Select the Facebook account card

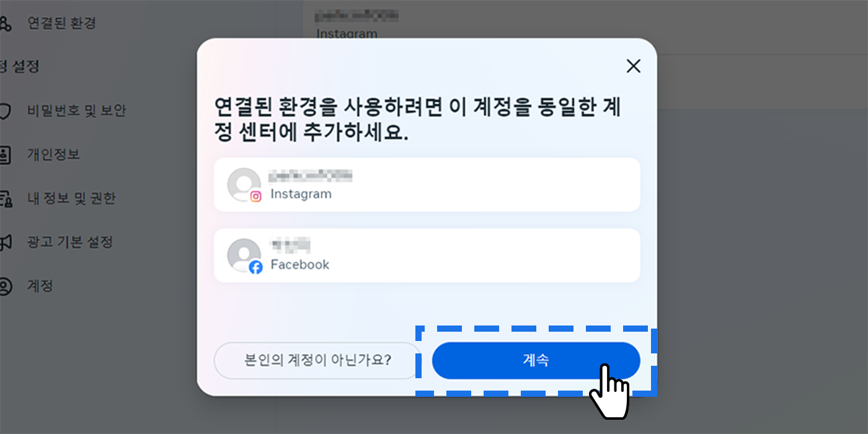[427, 255]
